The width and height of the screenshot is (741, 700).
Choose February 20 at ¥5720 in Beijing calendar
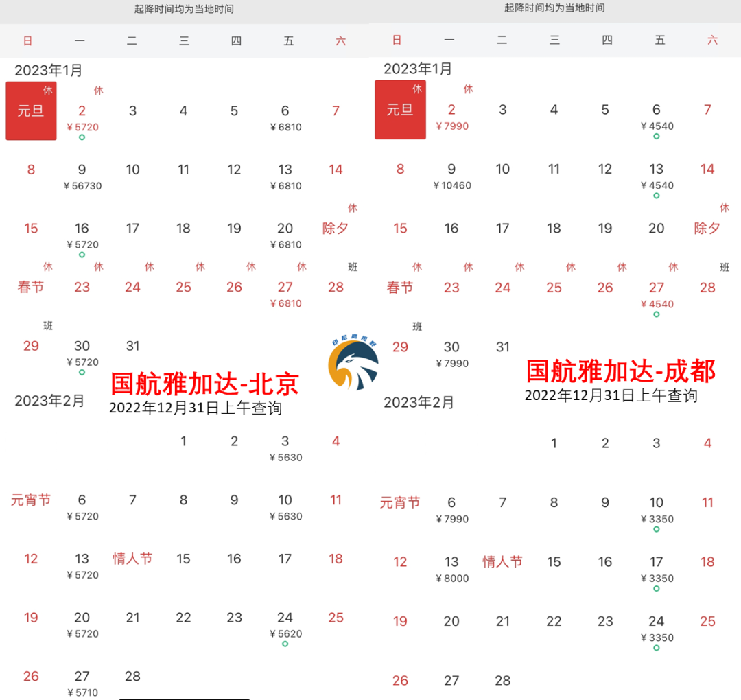(x=82, y=625)
